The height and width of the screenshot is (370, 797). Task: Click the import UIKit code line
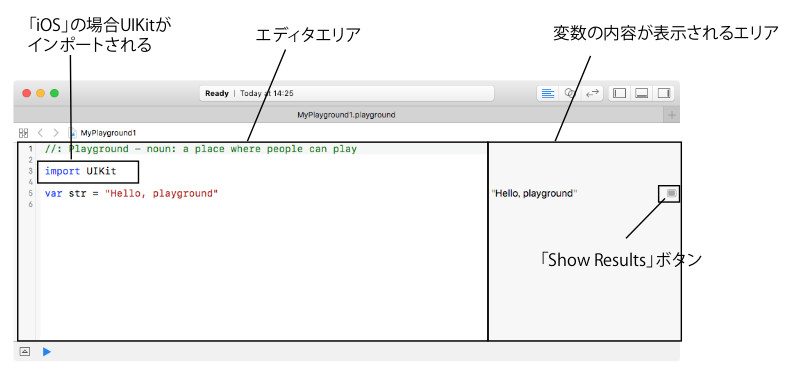click(x=80, y=171)
